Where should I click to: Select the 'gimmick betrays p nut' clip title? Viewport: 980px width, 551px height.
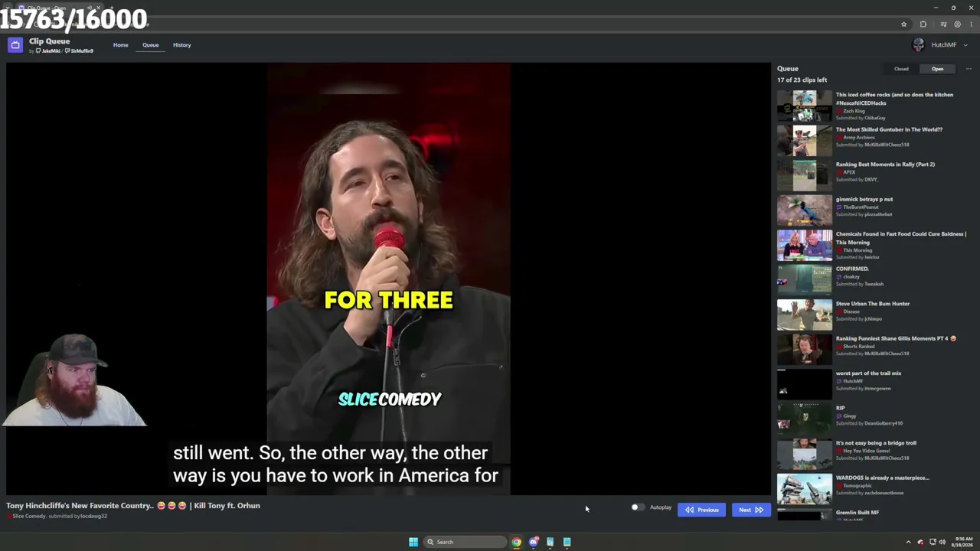tap(864, 199)
